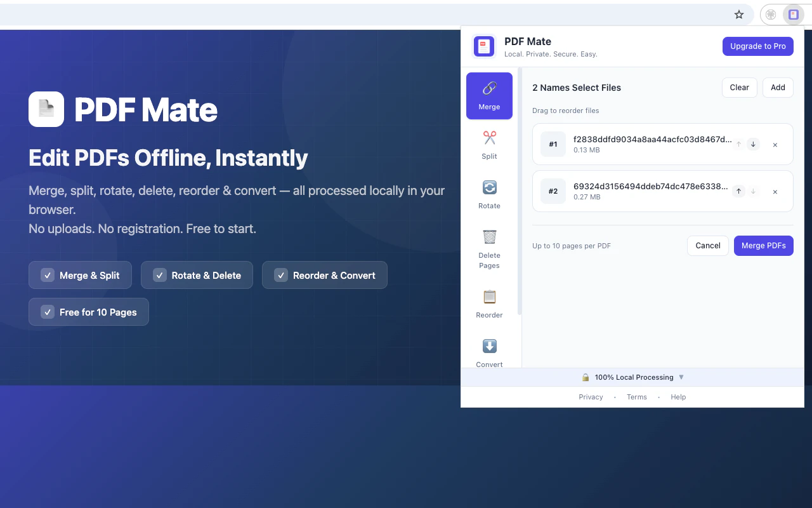The height and width of the screenshot is (508, 812).
Task: Click the sidebar scrollbar in PDF Mate popup
Action: coord(520,190)
